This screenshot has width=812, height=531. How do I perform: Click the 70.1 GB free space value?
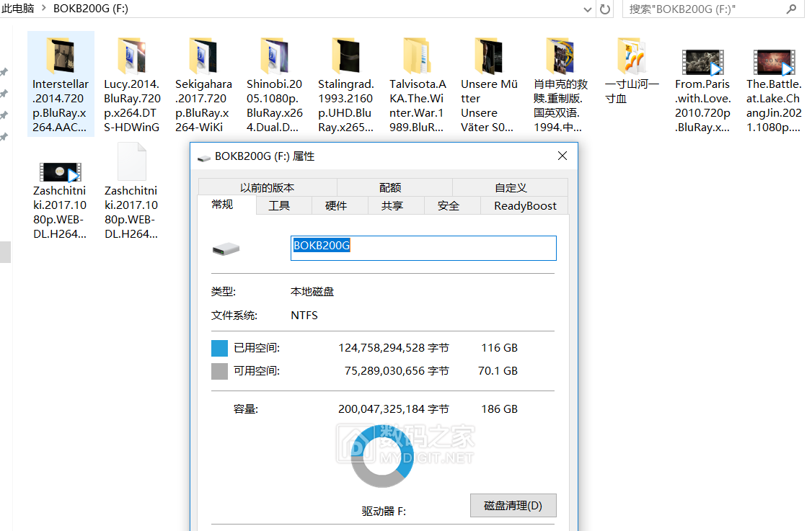(498, 370)
